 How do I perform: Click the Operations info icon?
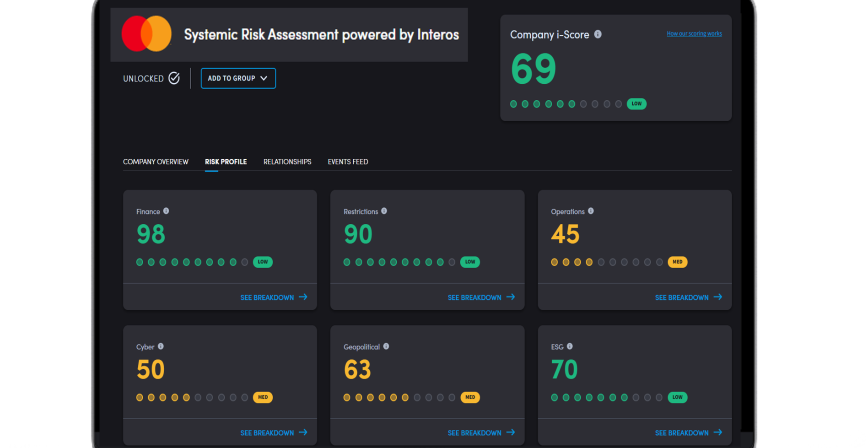click(x=591, y=211)
